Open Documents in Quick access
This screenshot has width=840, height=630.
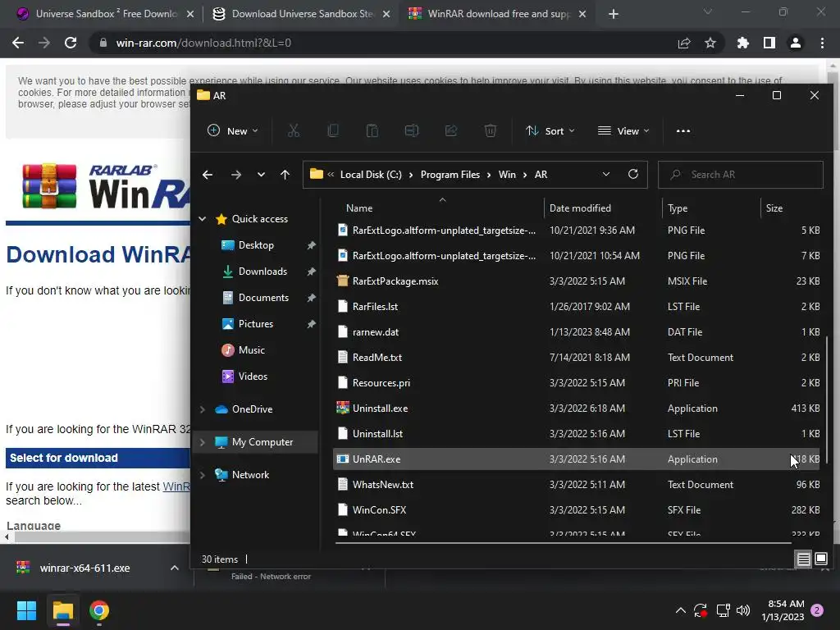263,297
